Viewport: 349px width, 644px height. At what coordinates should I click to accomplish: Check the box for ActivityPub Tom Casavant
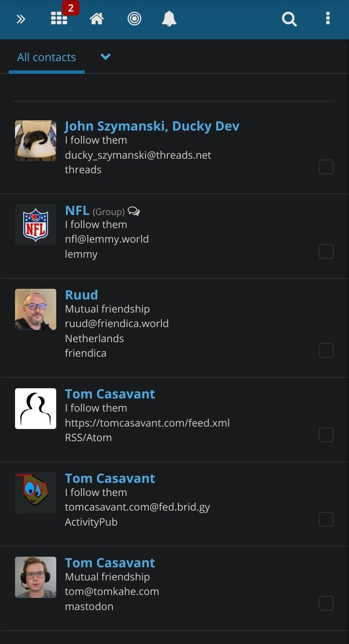pyautogui.click(x=326, y=519)
